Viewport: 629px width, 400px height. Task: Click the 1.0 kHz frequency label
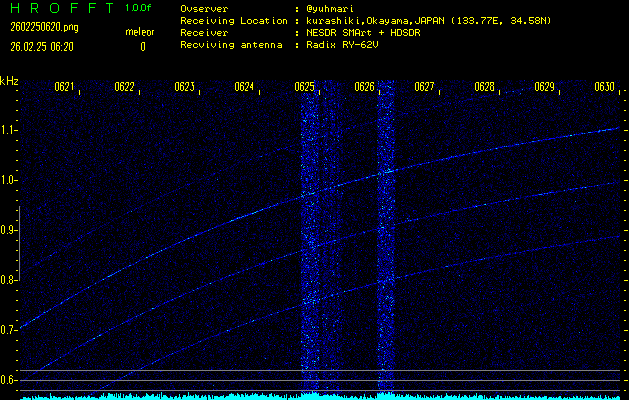pyautogui.click(x=9, y=180)
